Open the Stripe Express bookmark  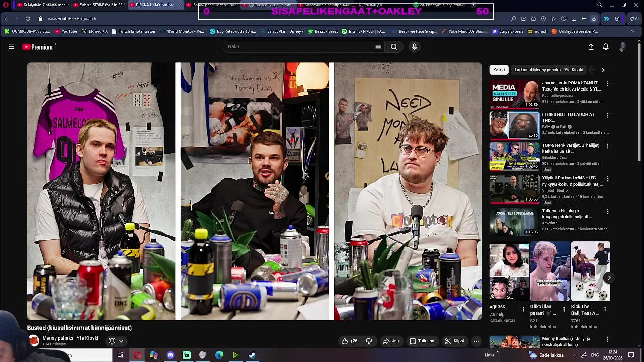[x=508, y=31]
